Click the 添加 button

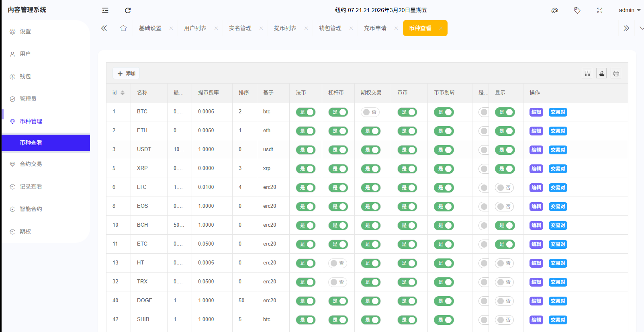126,74
